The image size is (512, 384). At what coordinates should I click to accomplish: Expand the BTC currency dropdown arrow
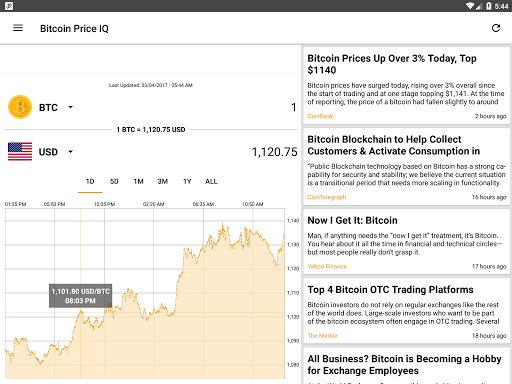(x=70, y=107)
